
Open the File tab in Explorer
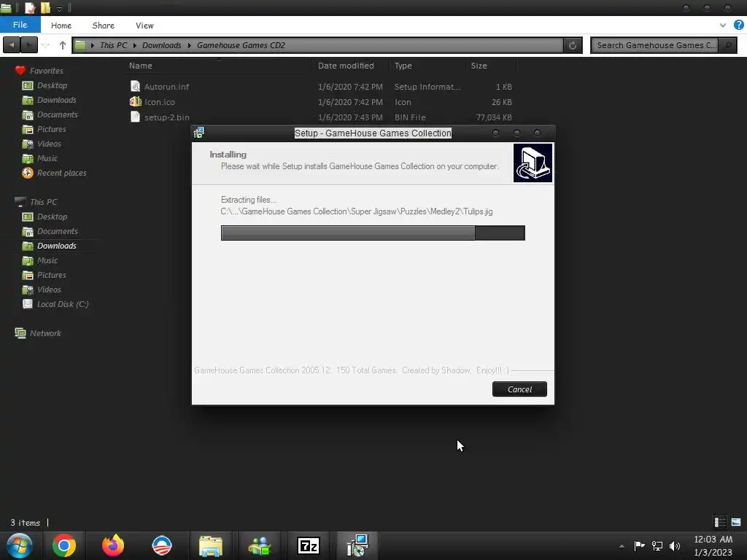pyautogui.click(x=20, y=25)
